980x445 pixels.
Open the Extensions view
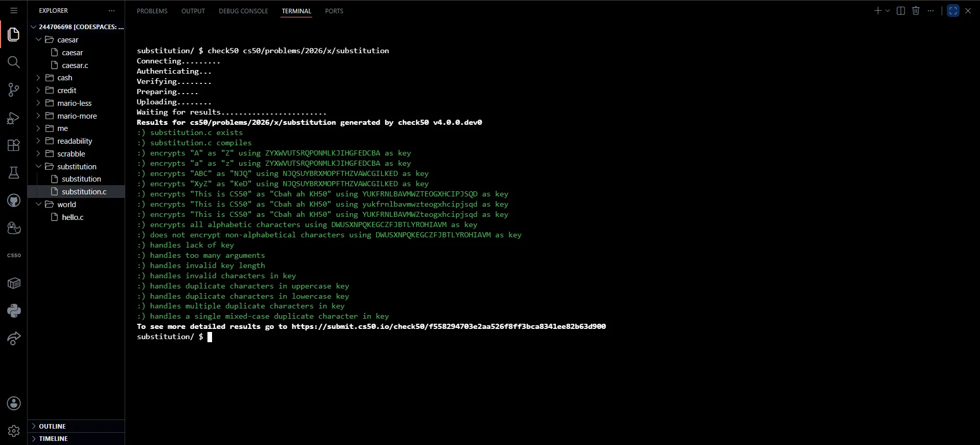coord(14,145)
